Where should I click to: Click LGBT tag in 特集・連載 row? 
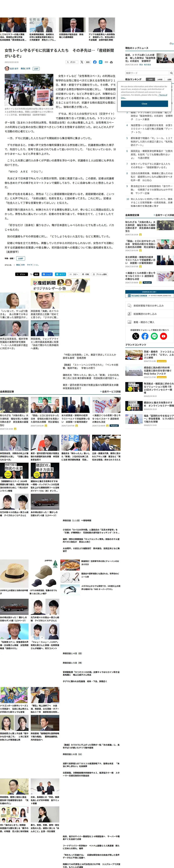(x=21, y=258)
